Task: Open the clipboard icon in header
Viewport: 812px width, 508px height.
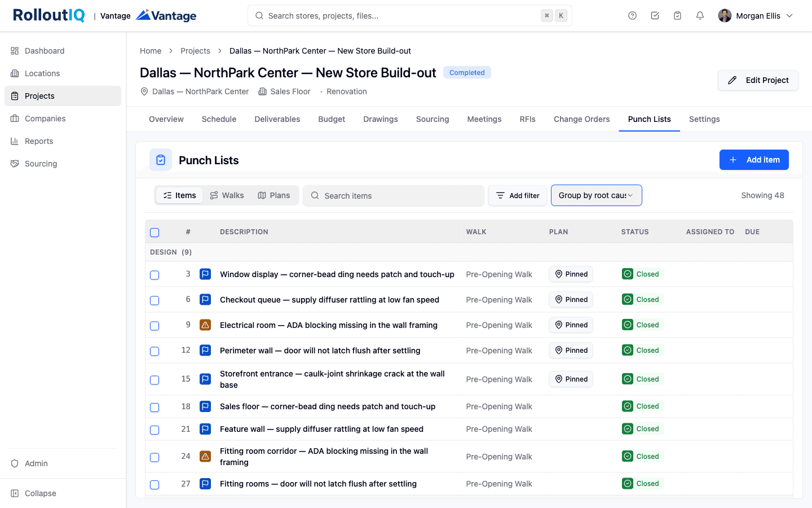Action: [x=677, y=16]
